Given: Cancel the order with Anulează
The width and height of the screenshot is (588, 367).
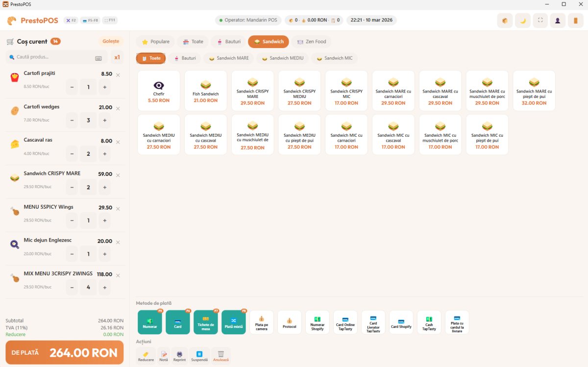Looking at the screenshot, I should [x=220, y=356].
